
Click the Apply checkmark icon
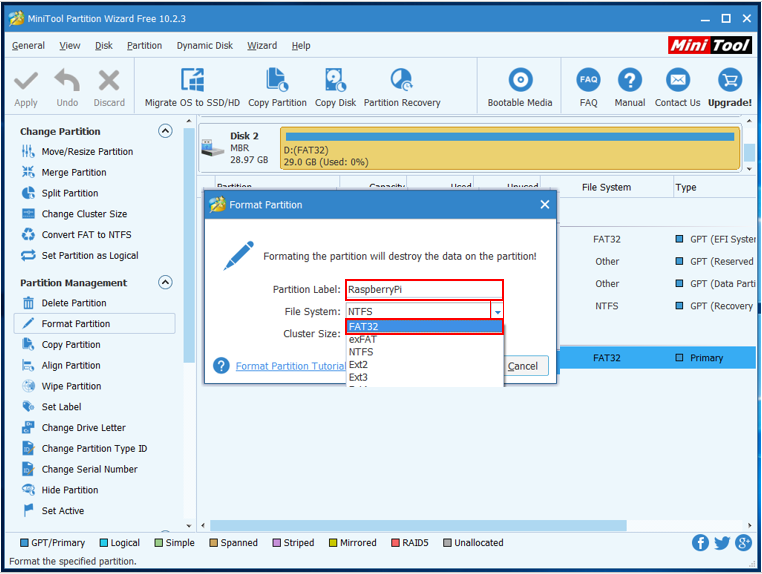[x=26, y=81]
